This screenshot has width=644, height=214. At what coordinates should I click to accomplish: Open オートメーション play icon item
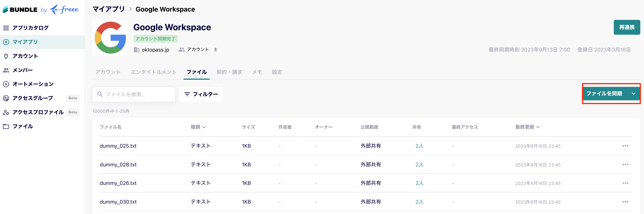coord(6,84)
